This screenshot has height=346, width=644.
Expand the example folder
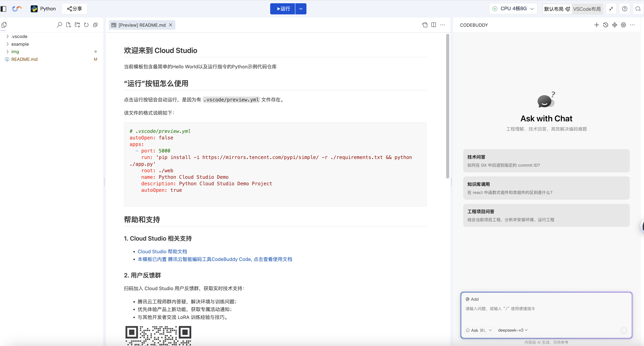click(20, 44)
